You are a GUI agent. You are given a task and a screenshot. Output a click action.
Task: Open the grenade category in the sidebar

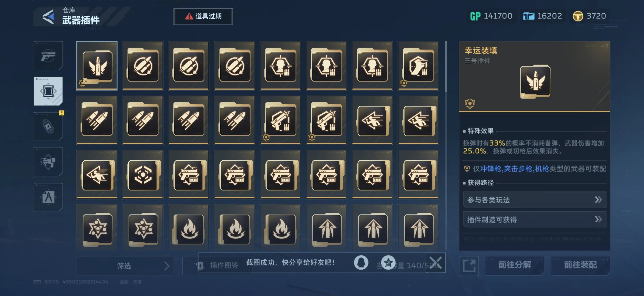point(48,127)
